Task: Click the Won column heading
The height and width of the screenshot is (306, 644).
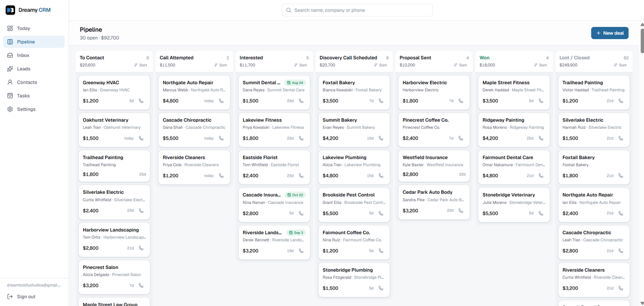Action: tap(485, 57)
